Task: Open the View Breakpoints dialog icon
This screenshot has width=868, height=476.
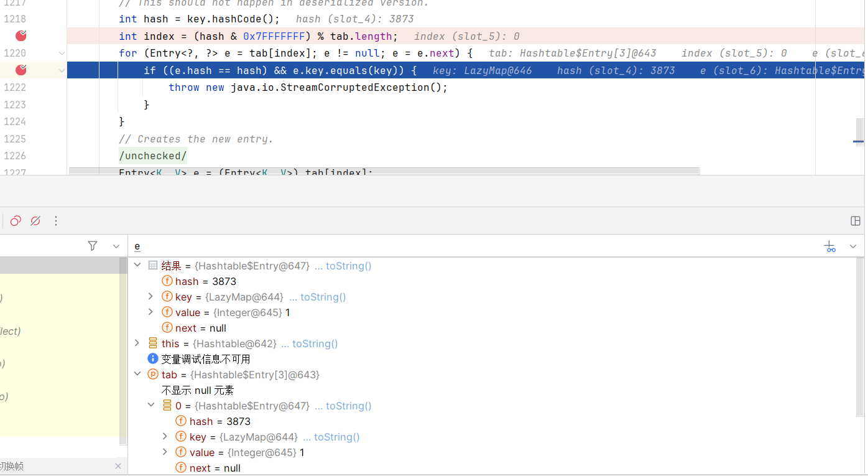Action: click(x=16, y=221)
